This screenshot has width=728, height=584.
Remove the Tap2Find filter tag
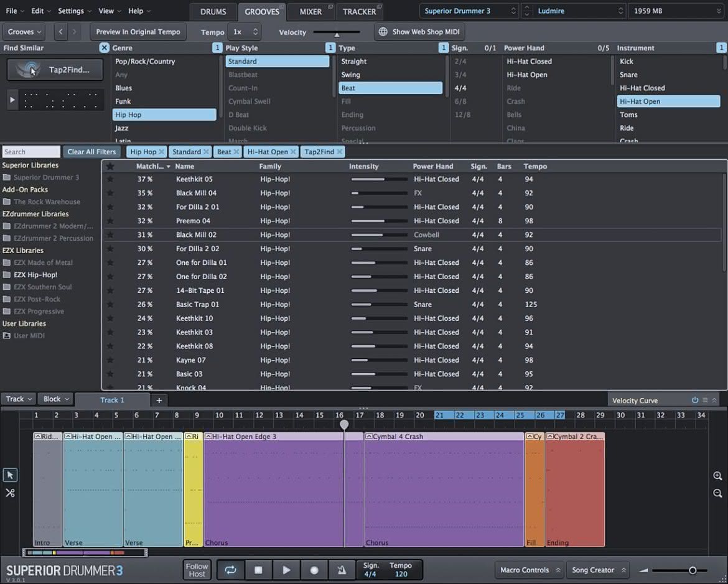tap(340, 152)
